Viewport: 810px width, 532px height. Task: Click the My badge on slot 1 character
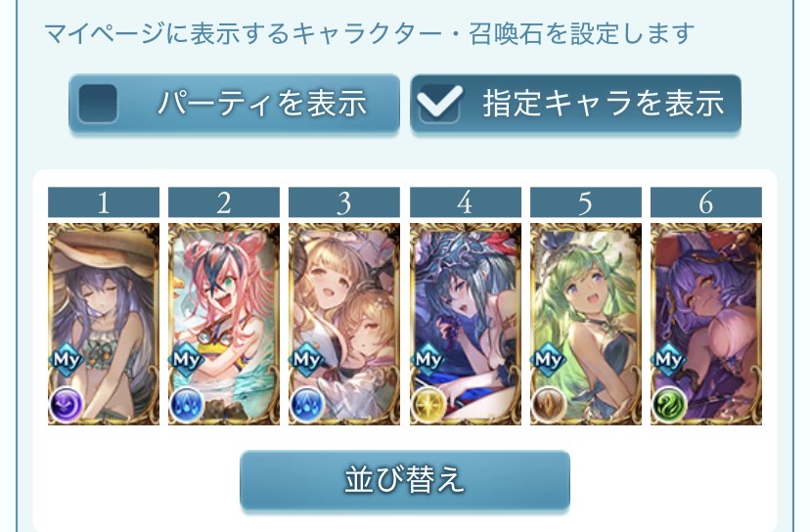point(67,358)
